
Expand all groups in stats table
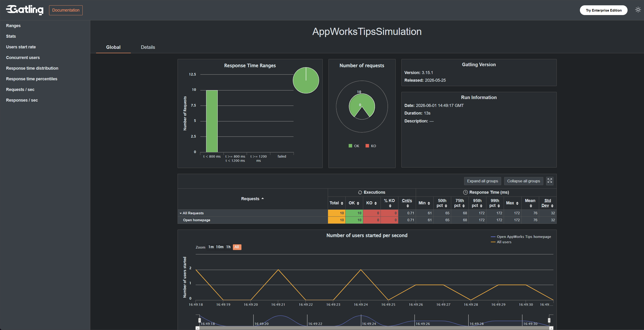coord(482,181)
